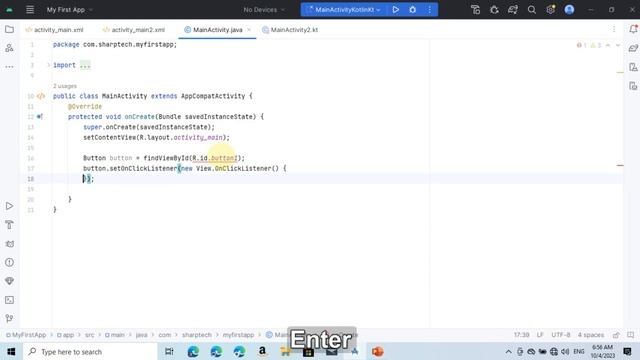
Task: Open editor tabs options menu
Action: click(x=614, y=29)
